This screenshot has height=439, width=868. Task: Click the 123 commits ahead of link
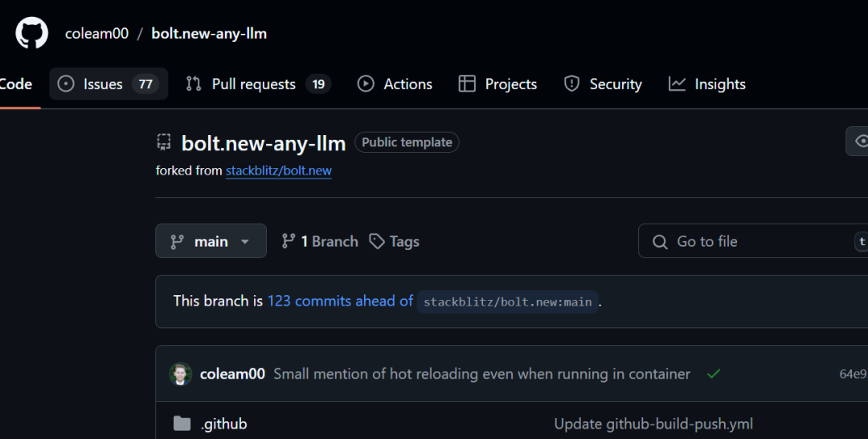[340, 301]
